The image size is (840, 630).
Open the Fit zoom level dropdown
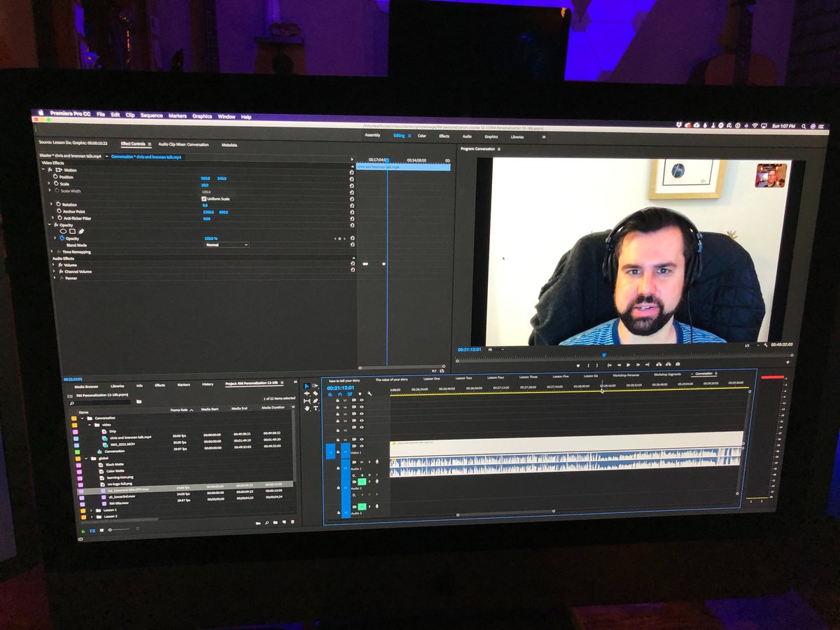coord(496,349)
